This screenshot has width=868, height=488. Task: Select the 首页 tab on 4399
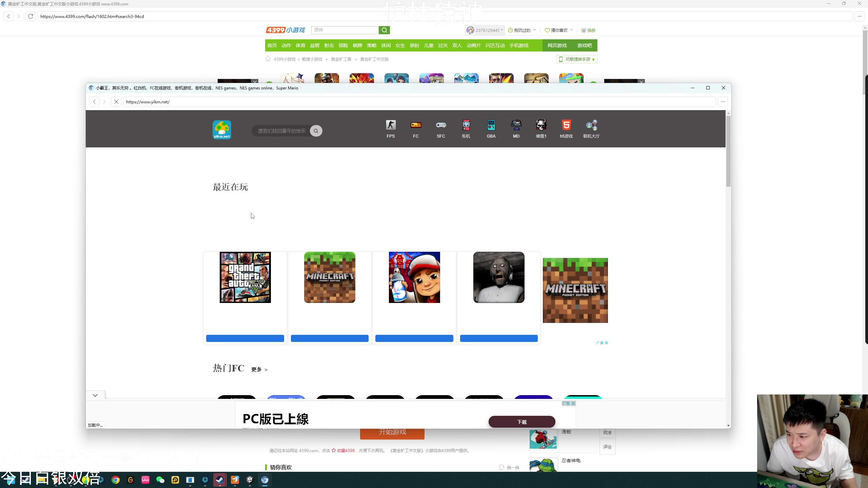272,45
